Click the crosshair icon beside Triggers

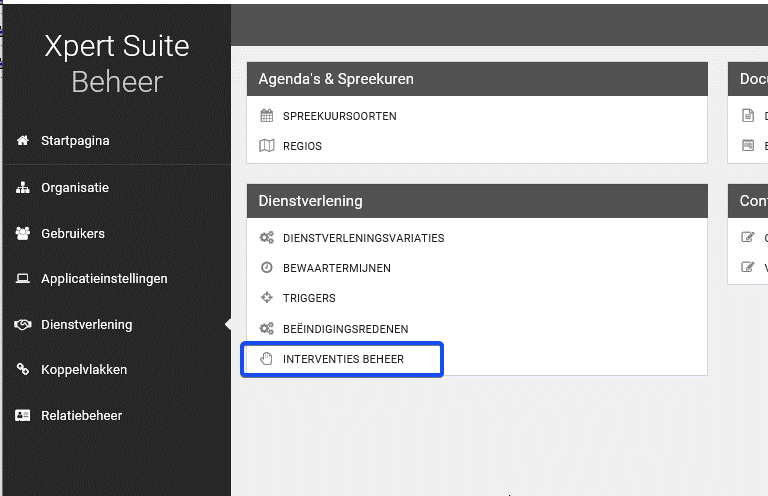coord(266,298)
